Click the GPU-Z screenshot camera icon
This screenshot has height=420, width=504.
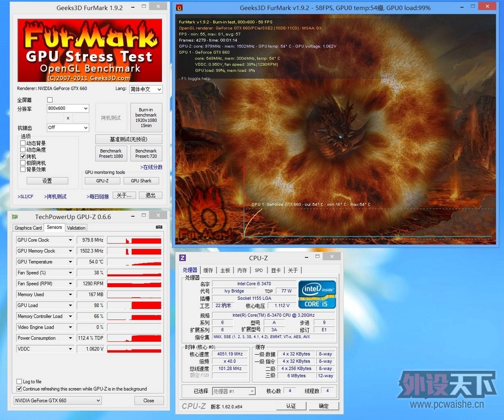pos(159,227)
